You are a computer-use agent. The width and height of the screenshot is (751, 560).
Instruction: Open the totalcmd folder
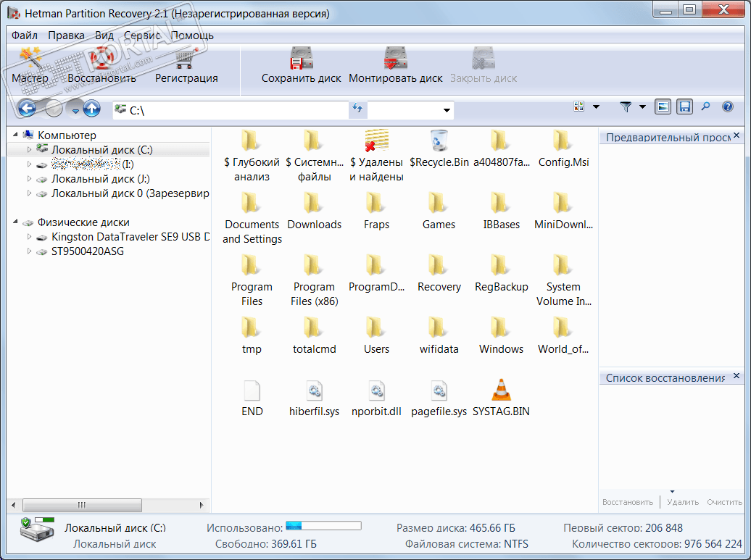pyautogui.click(x=314, y=335)
